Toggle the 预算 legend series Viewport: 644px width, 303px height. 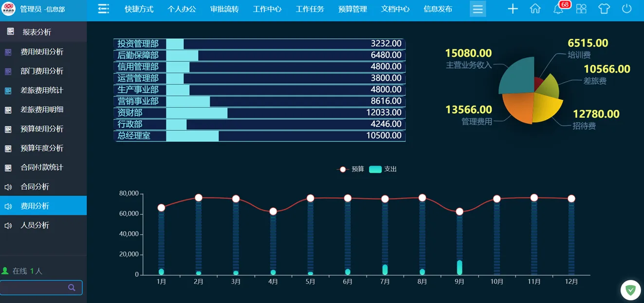point(350,169)
